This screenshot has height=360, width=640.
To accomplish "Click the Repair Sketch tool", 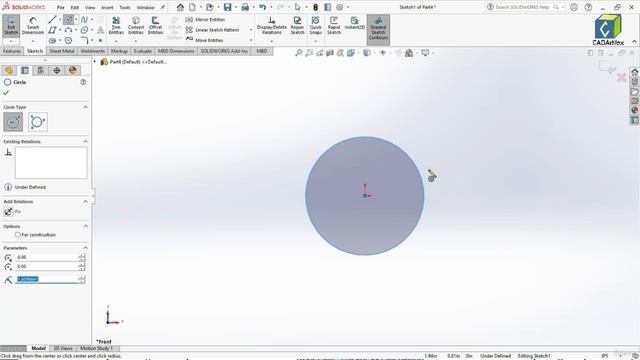I will point(297,26).
